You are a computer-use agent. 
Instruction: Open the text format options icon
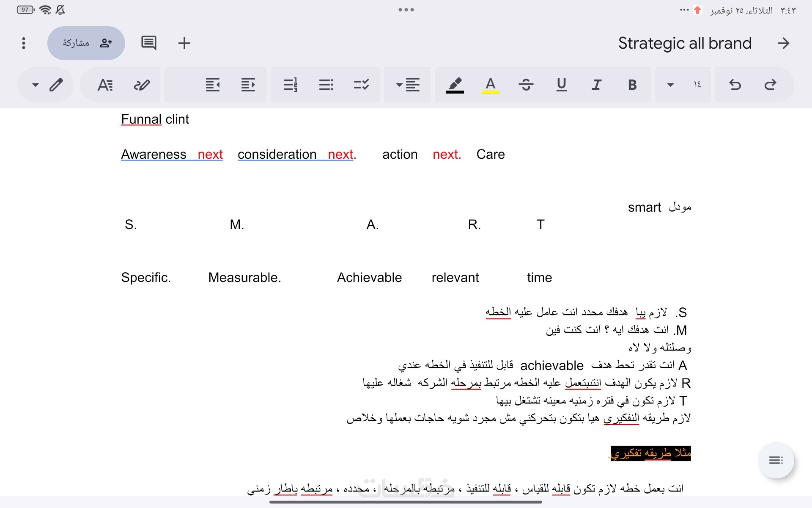105,85
